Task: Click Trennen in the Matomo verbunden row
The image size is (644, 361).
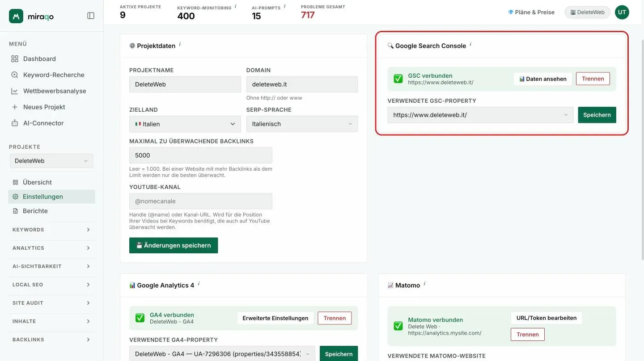Action: click(x=528, y=334)
